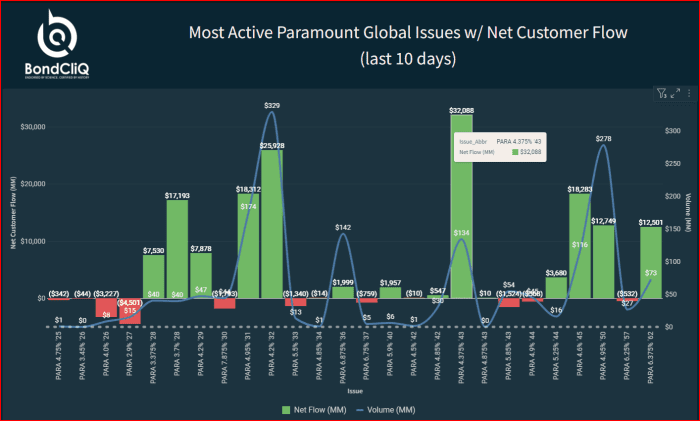The height and width of the screenshot is (421, 700).
Task: Select the $32,088 green bar
Action: [x=462, y=206]
